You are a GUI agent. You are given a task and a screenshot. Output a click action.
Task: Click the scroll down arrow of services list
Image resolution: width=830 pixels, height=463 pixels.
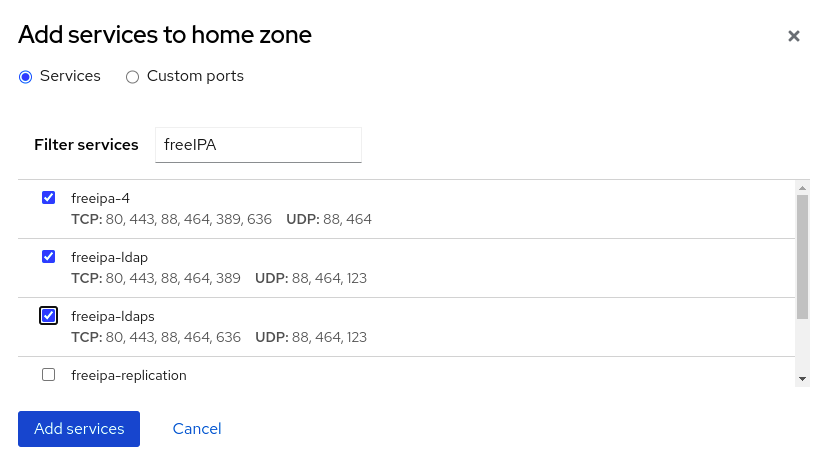[x=802, y=379]
